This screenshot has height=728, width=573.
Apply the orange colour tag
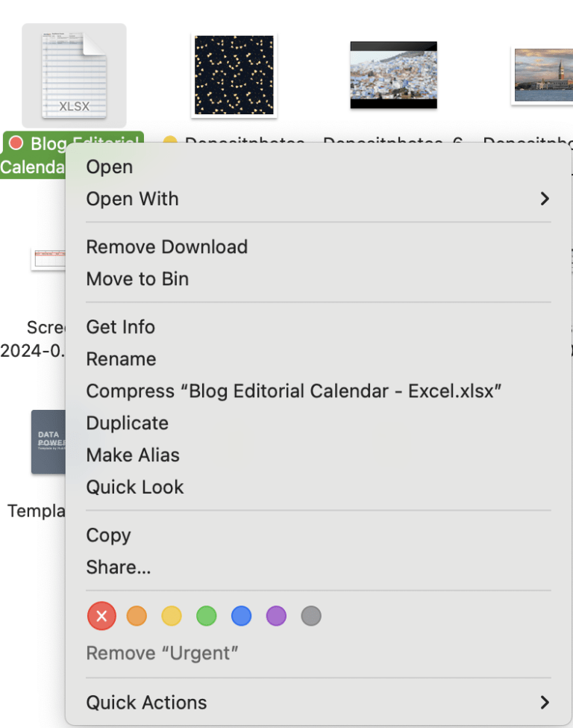[x=137, y=616]
